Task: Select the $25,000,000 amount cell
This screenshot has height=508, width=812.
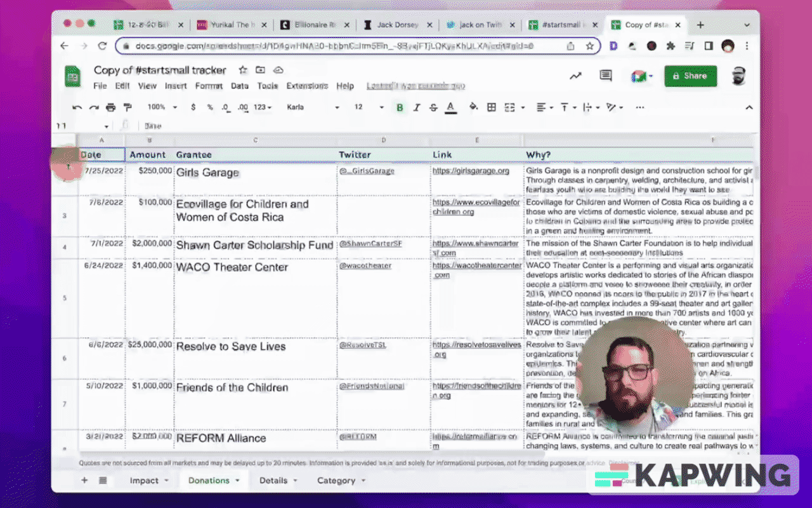Action: tap(150, 359)
